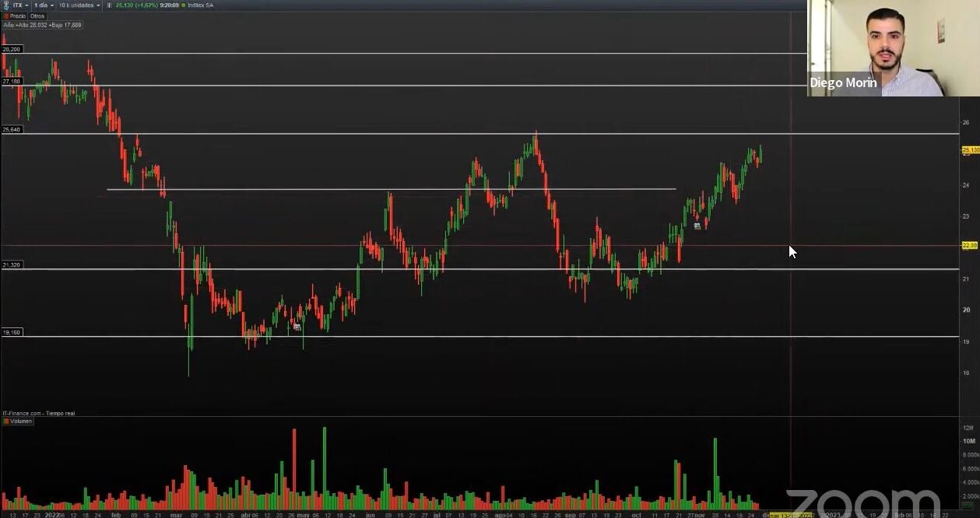This screenshot has width=980, height=518.
Task: Click the 25,130 (+1,62%) price readout
Action: 136,5
